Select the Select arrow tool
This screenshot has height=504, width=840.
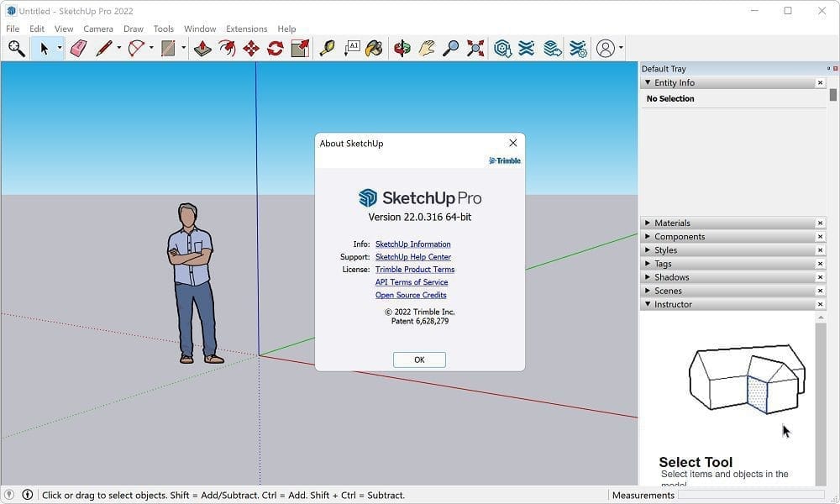(x=44, y=48)
